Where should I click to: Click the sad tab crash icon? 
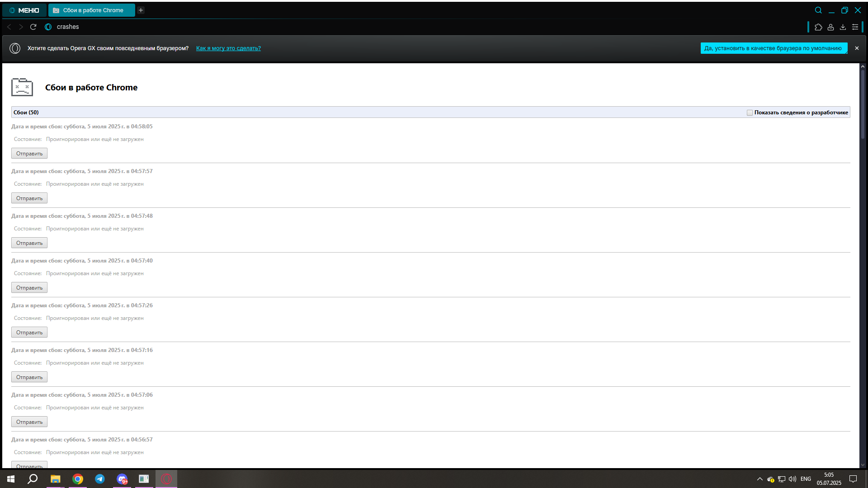[22, 87]
